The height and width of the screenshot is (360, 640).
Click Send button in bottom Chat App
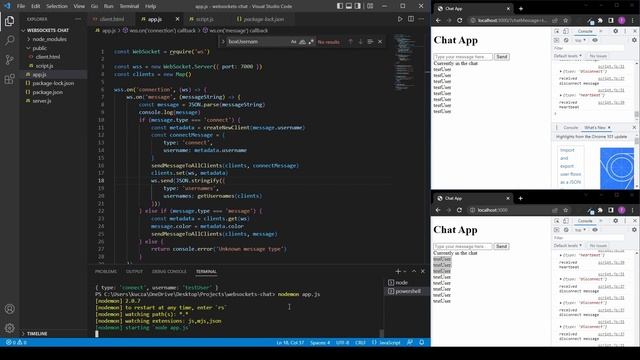point(502,246)
